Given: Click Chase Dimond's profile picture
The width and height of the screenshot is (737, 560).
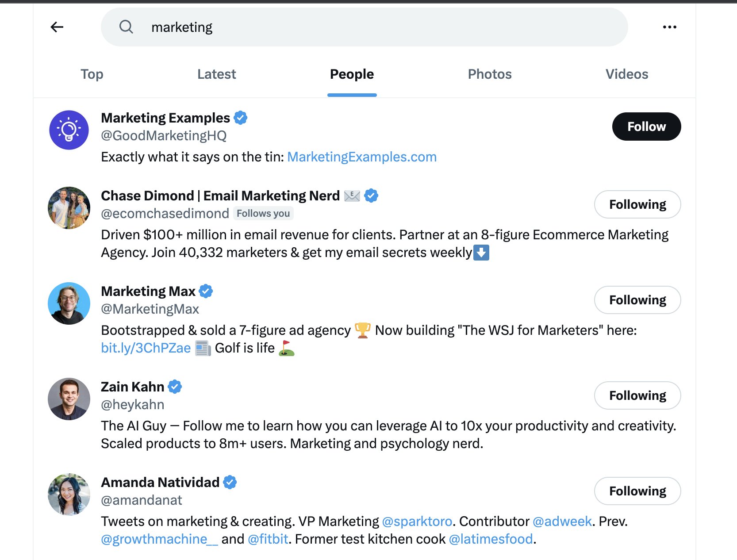Looking at the screenshot, I should click(69, 208).
